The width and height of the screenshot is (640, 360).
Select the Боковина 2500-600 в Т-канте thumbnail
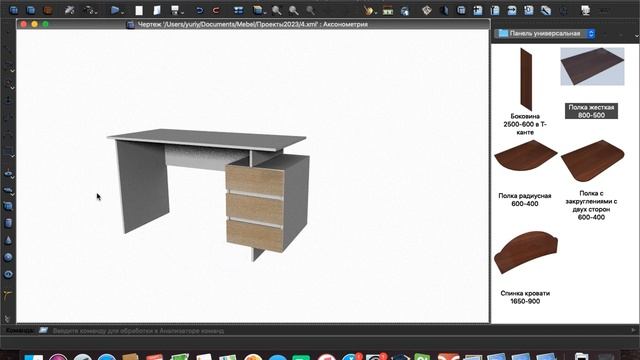pyautogui.click(x=526, y=79)
